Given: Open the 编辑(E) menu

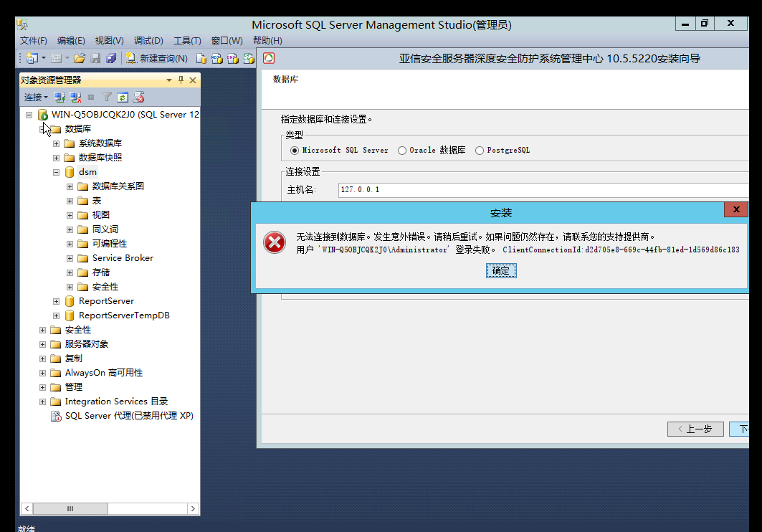Looking at the screenshot, I should (x=71, y=41).
